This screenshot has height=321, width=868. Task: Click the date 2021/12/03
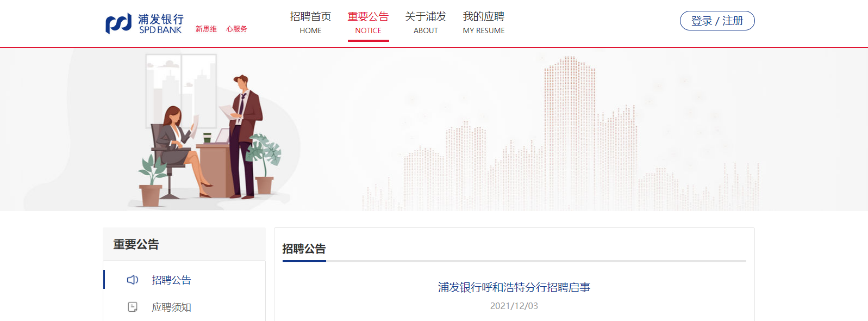pyautogui.click(x=514, y=306)
